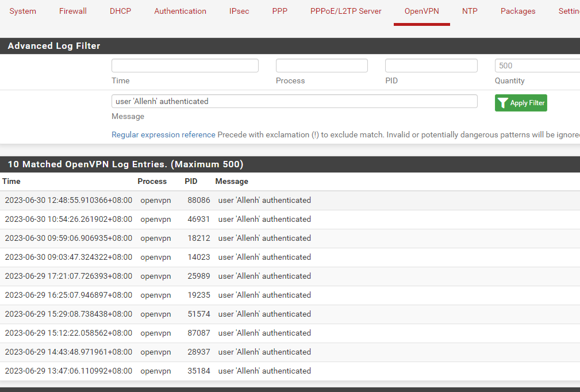Viewport: 580px width, 392px height.
Task: Focus the Process filter field
Action: 321,66
